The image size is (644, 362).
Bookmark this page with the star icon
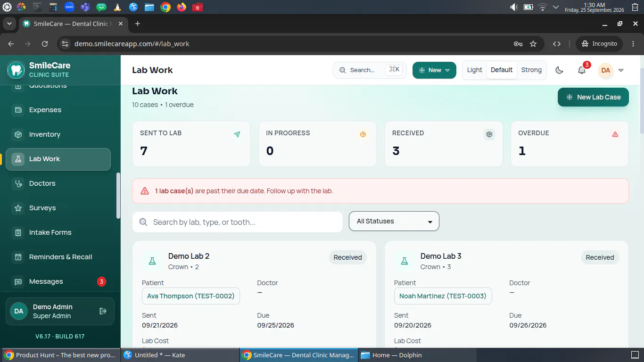[x=533, y=44]
